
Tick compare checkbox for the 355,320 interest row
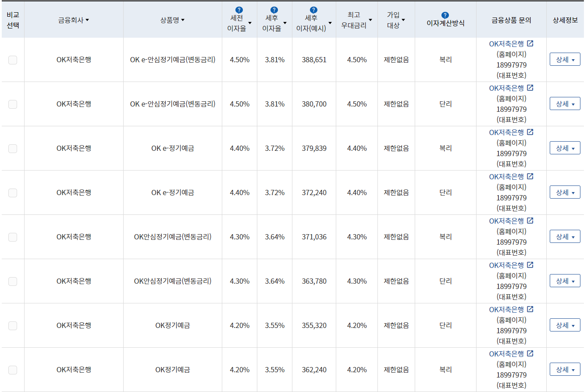(x=13, y=326)
